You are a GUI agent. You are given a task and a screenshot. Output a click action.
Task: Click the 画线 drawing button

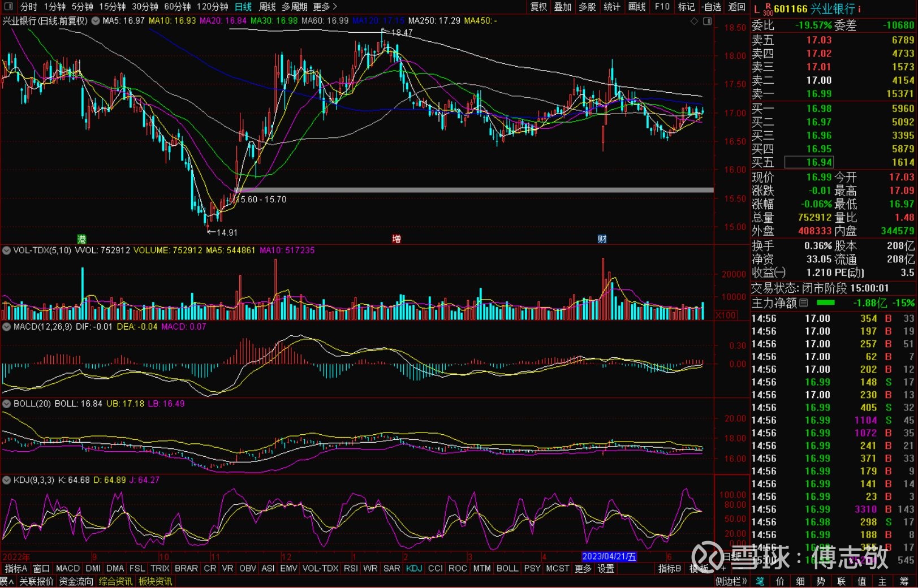(637, 7)
